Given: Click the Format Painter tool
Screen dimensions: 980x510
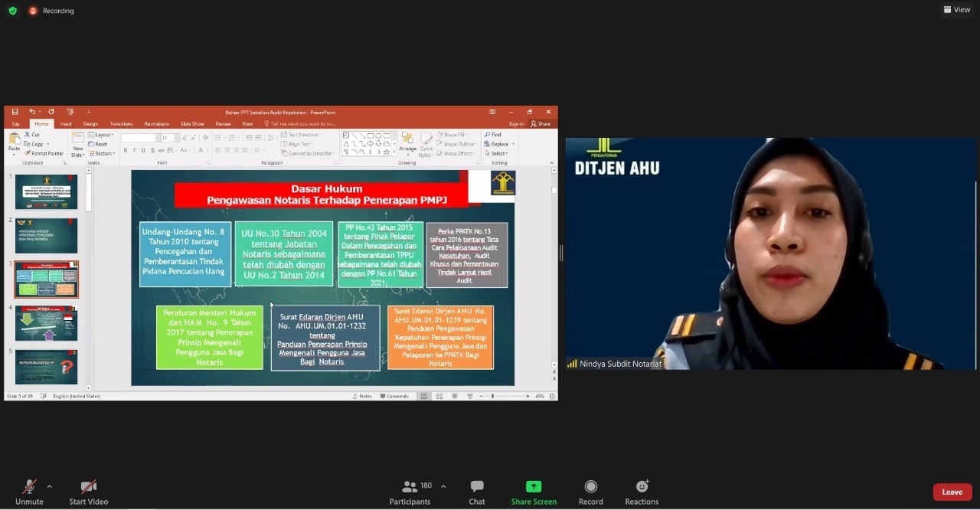Looking at the screenshot, I should pyautogui.click(x=44, y=153).
